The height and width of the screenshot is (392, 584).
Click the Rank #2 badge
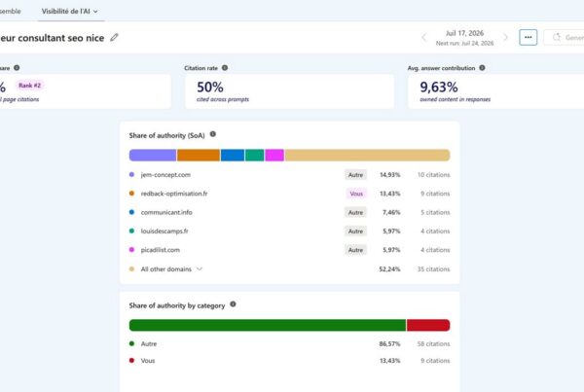(x=30, y=86)
